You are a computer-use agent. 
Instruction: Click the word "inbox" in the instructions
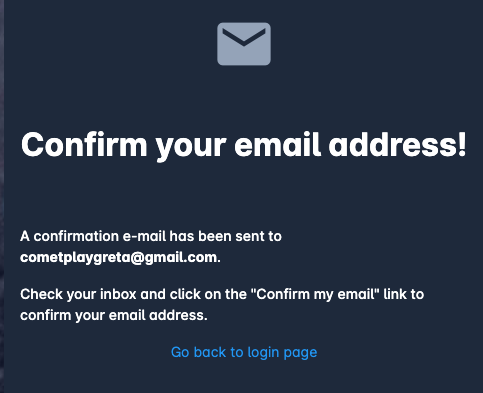(118, 294)
